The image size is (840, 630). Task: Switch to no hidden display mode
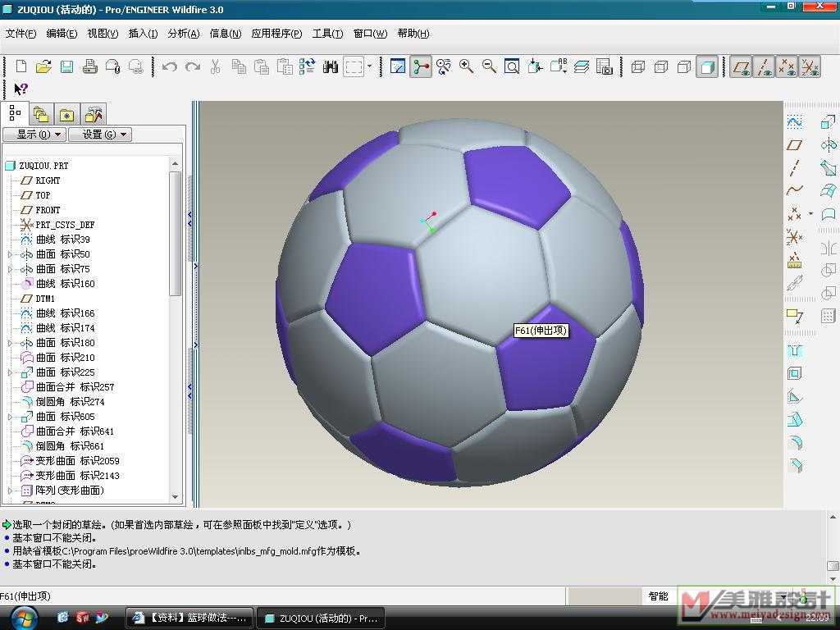click(x=684, y=67)
